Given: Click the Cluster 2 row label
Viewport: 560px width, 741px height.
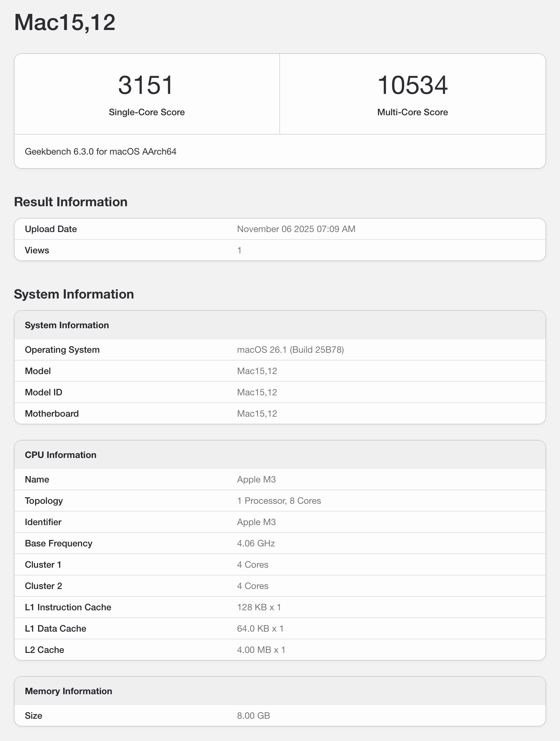Looking at the screenshot, I should (x=44, y=586).
